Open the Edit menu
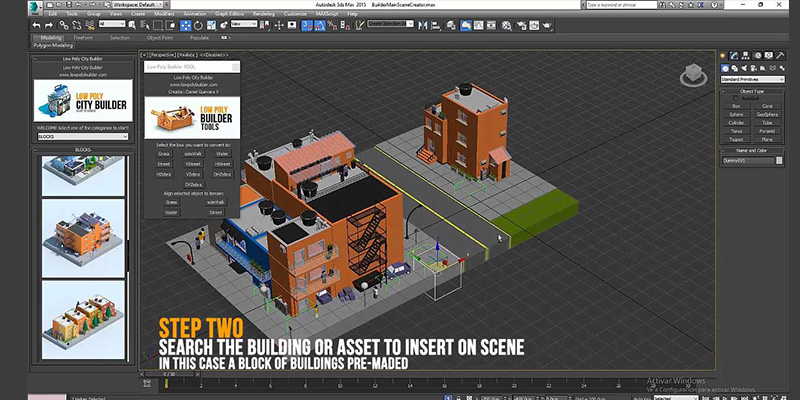This screenshot has width=800, height=400. coord(53,14)
